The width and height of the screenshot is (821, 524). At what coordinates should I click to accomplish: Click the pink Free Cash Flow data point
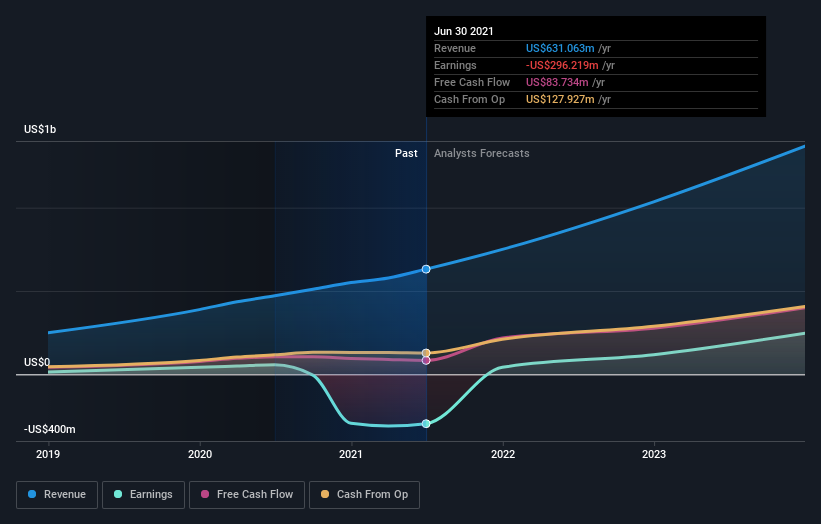coord(426,360)
